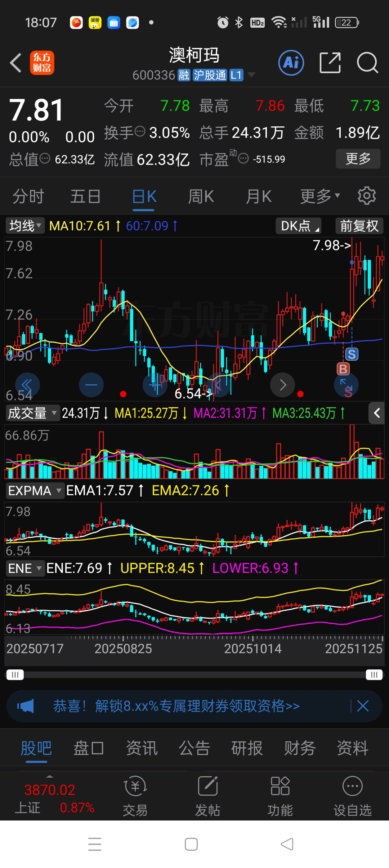Expand the stock title dropdown arrow

point(251,75)
